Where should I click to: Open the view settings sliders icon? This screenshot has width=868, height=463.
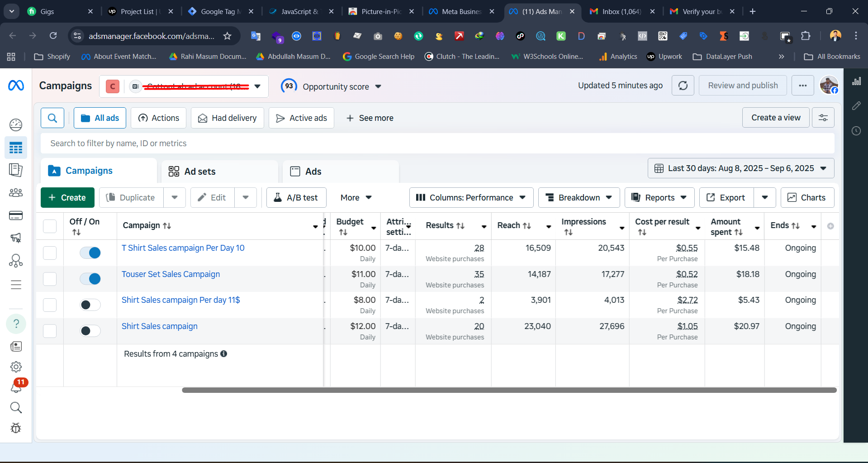tap(823, 118)
